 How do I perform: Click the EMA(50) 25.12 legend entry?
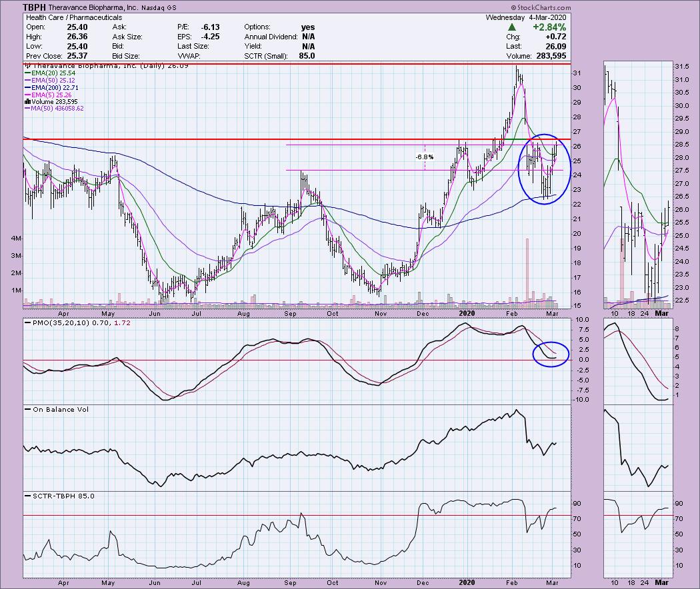tap(50, 81)
